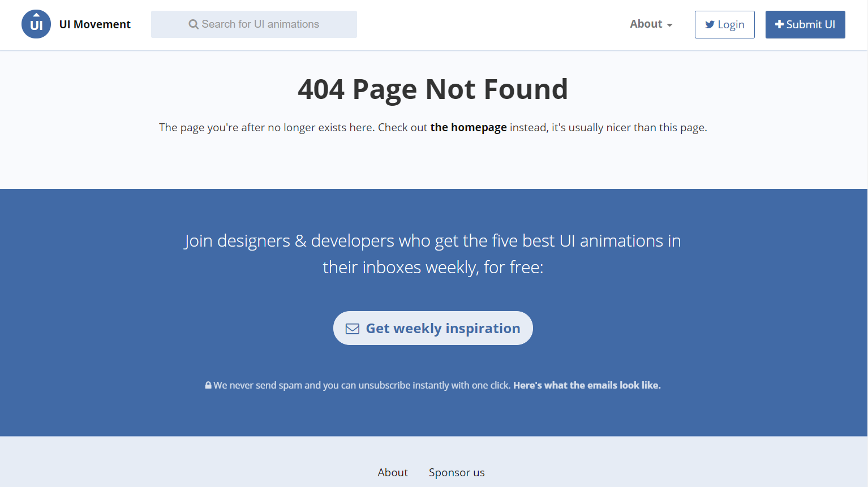Click the caret arrow beside About
Viewport: 868px width, 487px height.
coord(669,25)
